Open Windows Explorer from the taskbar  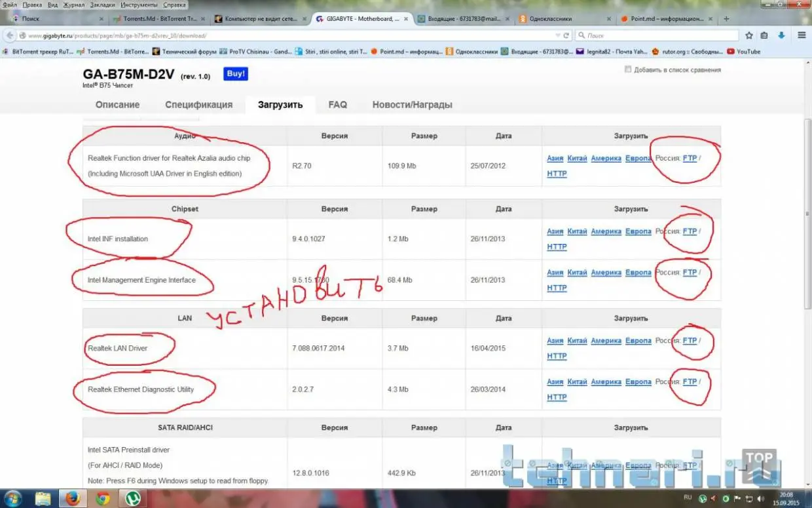pyautogui.click(x=43, y=498)
